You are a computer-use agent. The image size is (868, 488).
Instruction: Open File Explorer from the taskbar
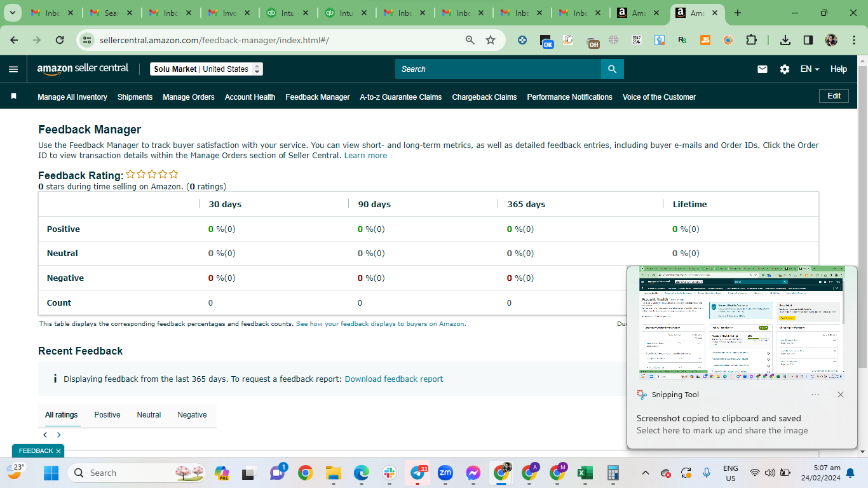334,473
